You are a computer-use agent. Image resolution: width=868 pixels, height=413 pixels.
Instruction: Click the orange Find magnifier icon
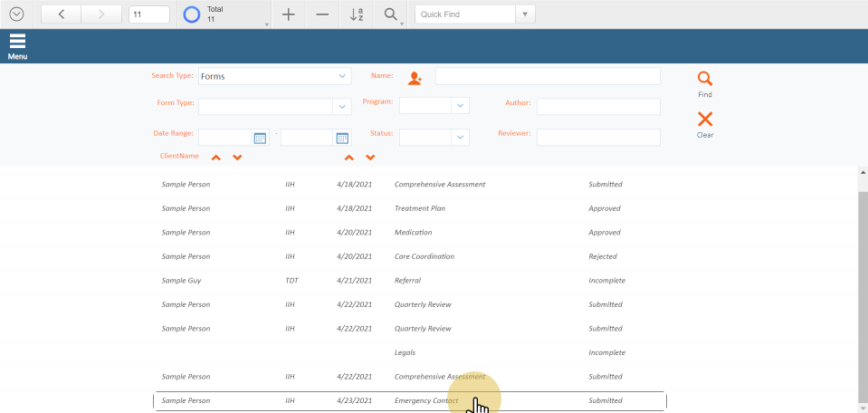[x=705, y=80]
